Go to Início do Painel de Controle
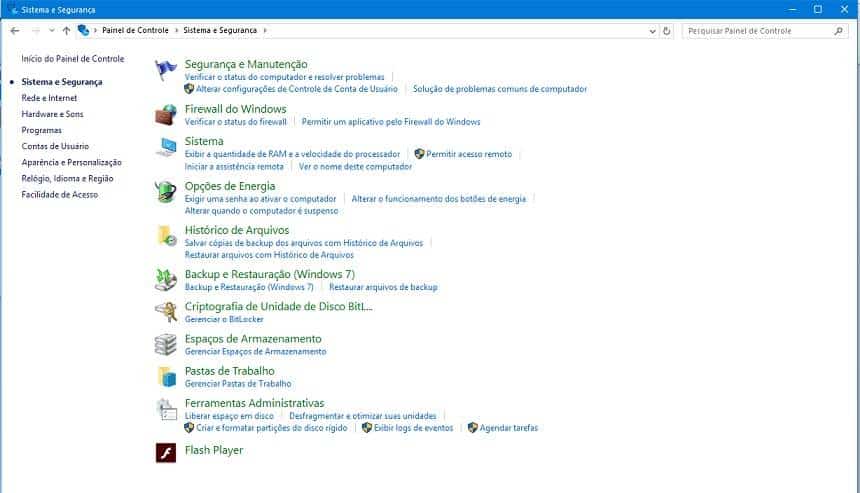 (x=72, y=59)
